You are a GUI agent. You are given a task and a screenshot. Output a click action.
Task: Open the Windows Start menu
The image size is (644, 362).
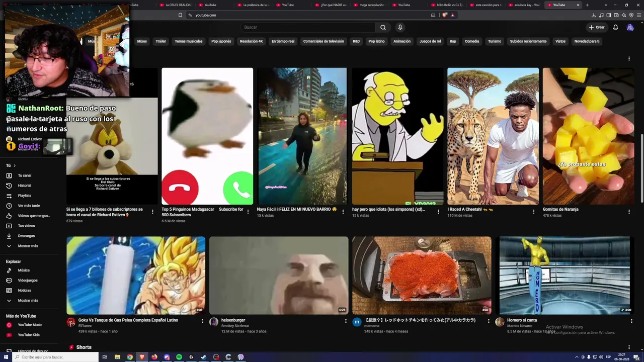6,357
